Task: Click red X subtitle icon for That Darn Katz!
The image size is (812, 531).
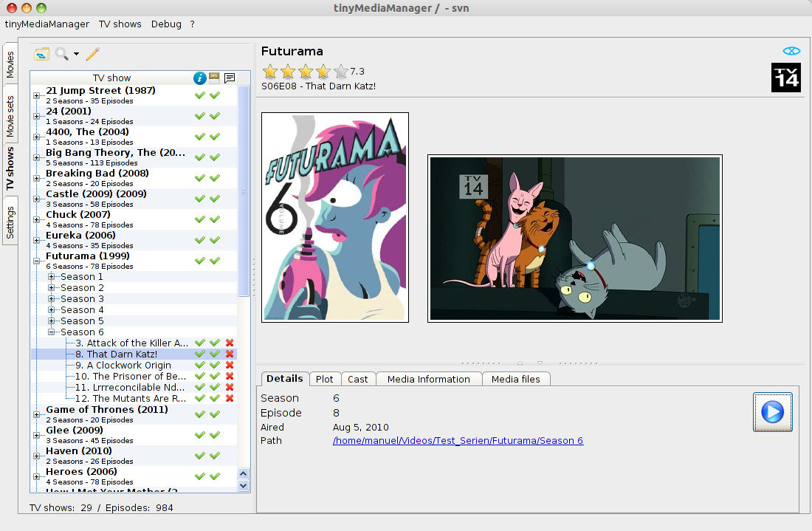Action: point(230,354)
